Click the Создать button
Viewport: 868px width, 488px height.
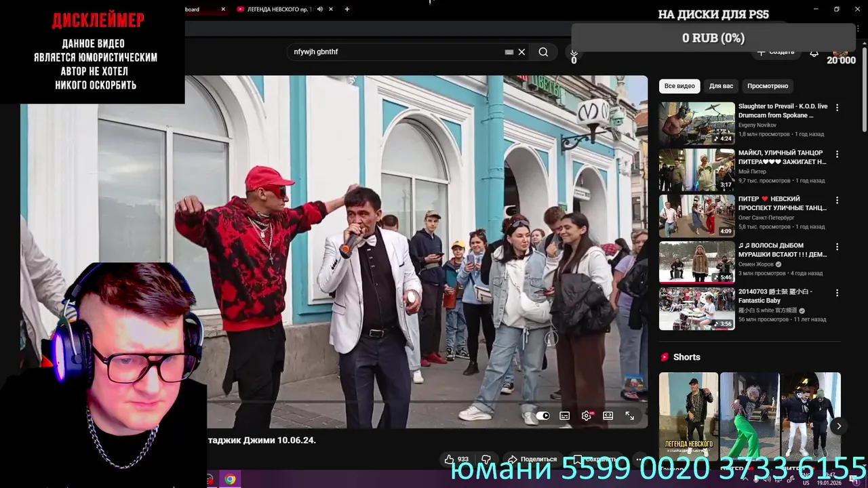coord(776,52)
